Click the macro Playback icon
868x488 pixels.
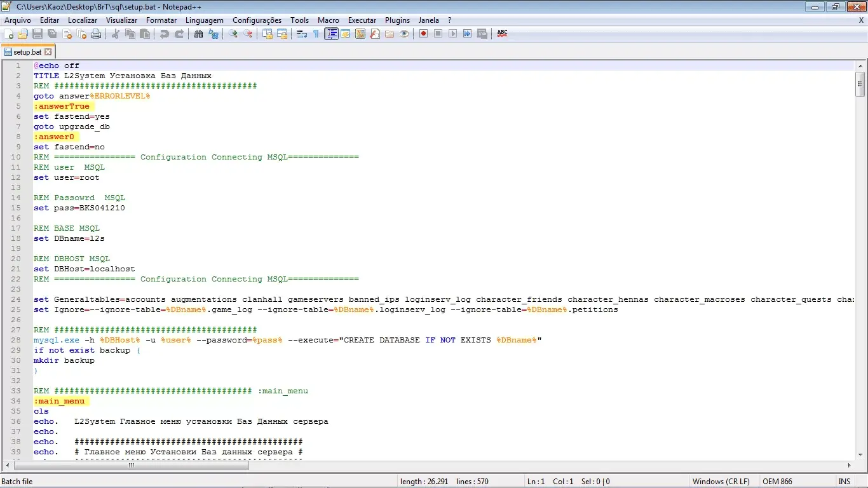(453, 34)
